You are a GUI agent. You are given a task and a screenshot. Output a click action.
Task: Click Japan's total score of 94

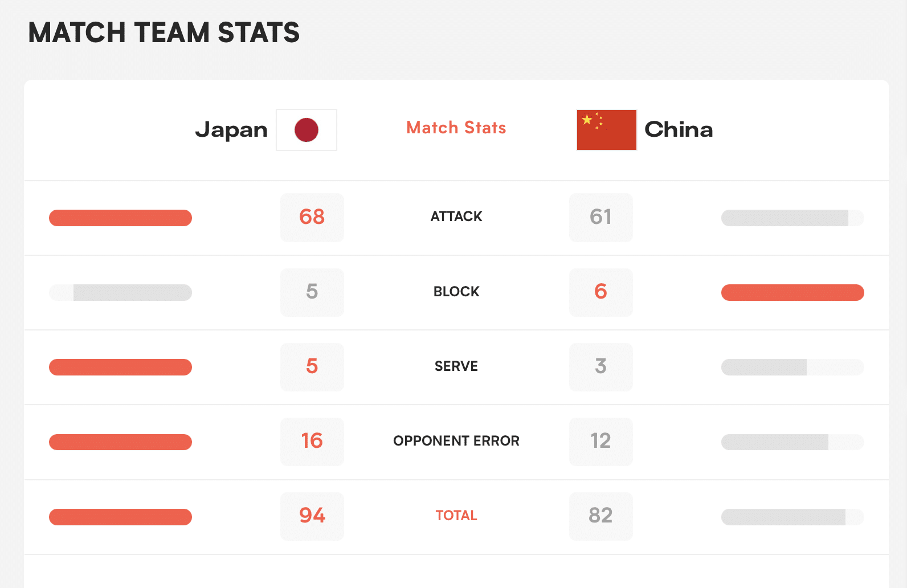click(312, 516)
